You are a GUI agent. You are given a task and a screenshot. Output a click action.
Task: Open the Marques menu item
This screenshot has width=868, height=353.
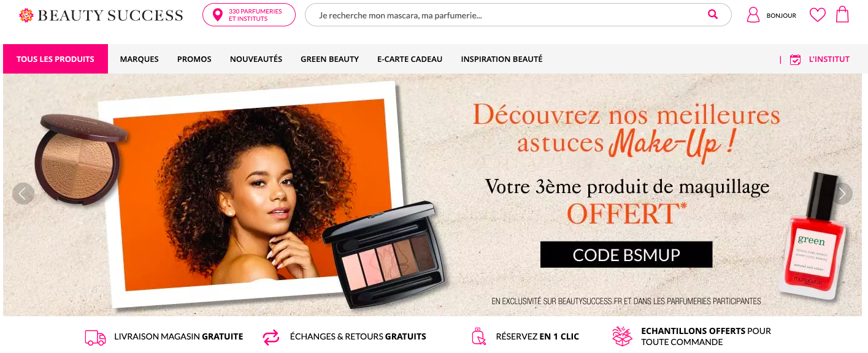[139, 59]
